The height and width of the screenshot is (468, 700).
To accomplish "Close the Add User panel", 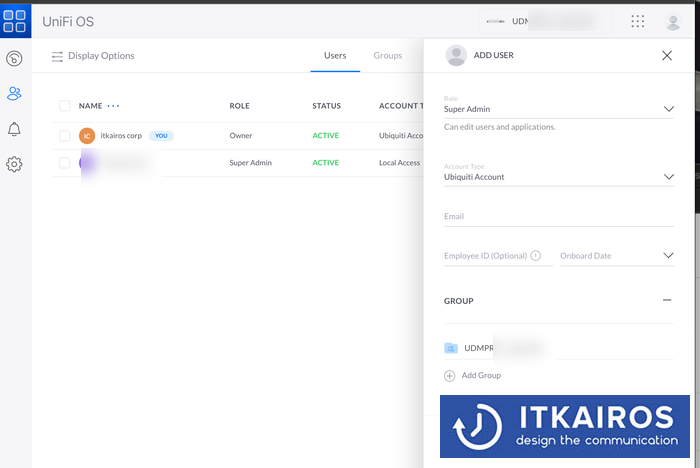I will tap(667, 55).
